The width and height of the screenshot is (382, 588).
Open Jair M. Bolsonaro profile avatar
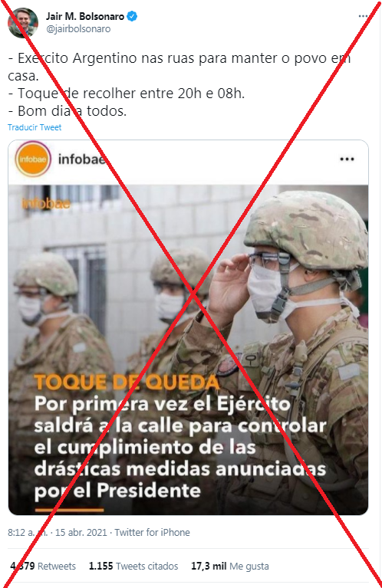pos(23,22)
